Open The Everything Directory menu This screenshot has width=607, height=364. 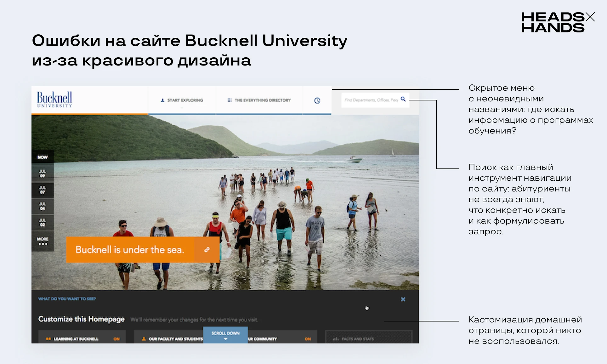(x=263, y=100)
